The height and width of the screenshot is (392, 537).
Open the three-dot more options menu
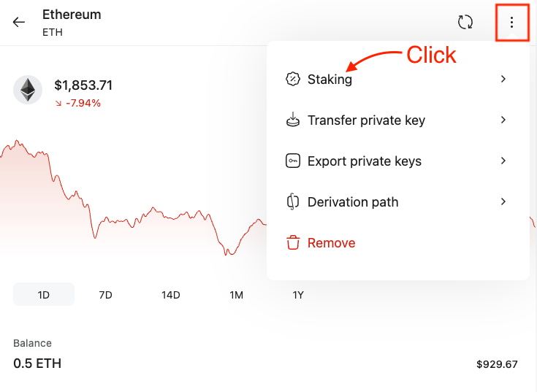coord(511,23)
